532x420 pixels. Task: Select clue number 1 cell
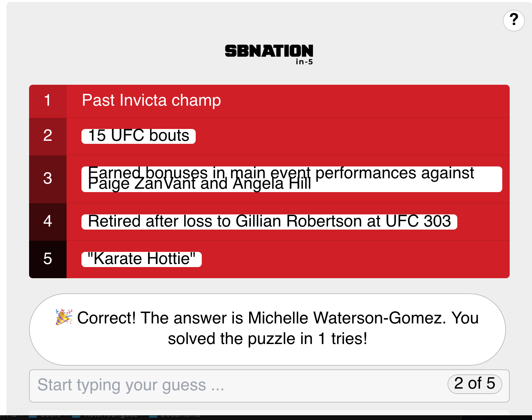48,101
